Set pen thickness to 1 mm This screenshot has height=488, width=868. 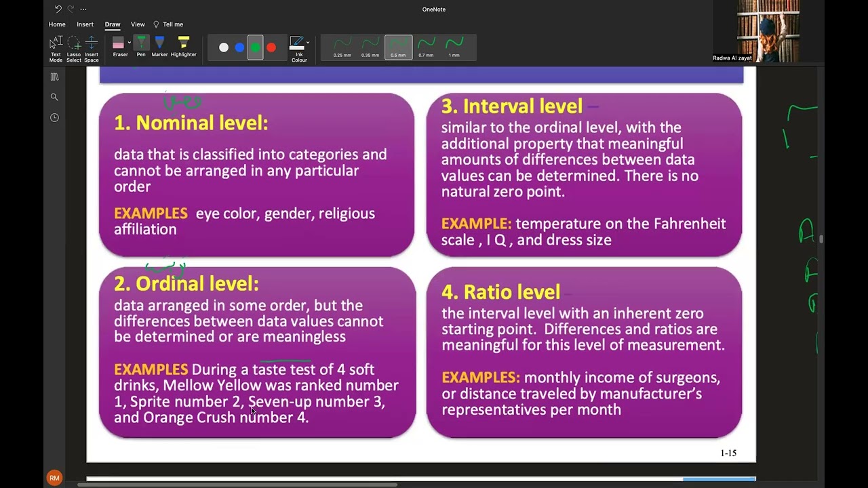coord(454,47)
